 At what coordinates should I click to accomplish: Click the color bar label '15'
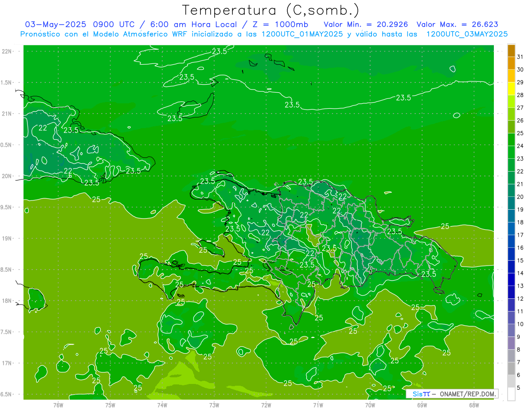tap(520, 260)
